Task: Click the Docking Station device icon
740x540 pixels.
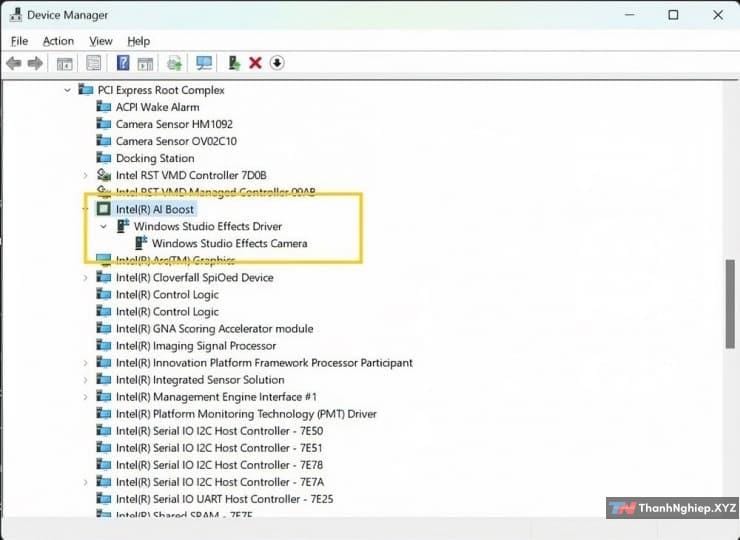Action: (103, 158)
